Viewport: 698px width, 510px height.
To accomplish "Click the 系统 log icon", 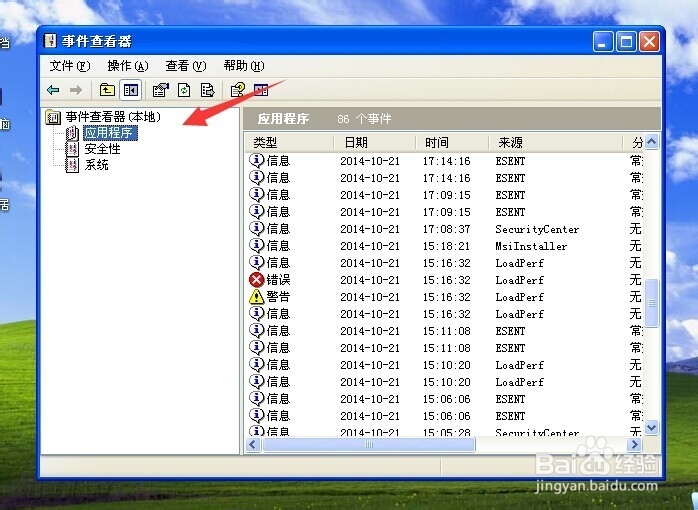I will (x=72, y=165).
